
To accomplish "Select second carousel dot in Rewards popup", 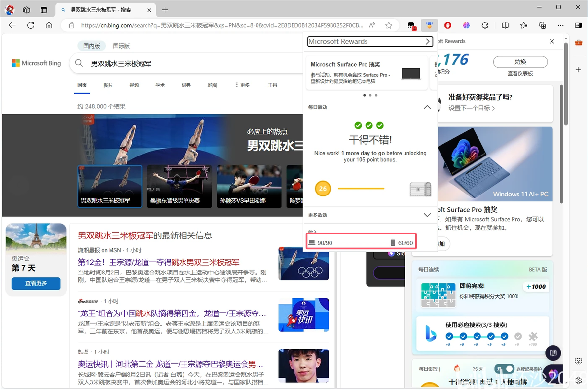I will tap(370, 95).
